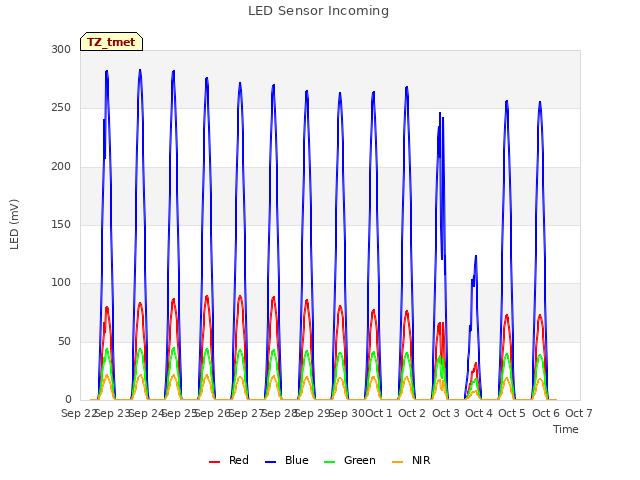Click the 150 y-axis tick label

61,224
